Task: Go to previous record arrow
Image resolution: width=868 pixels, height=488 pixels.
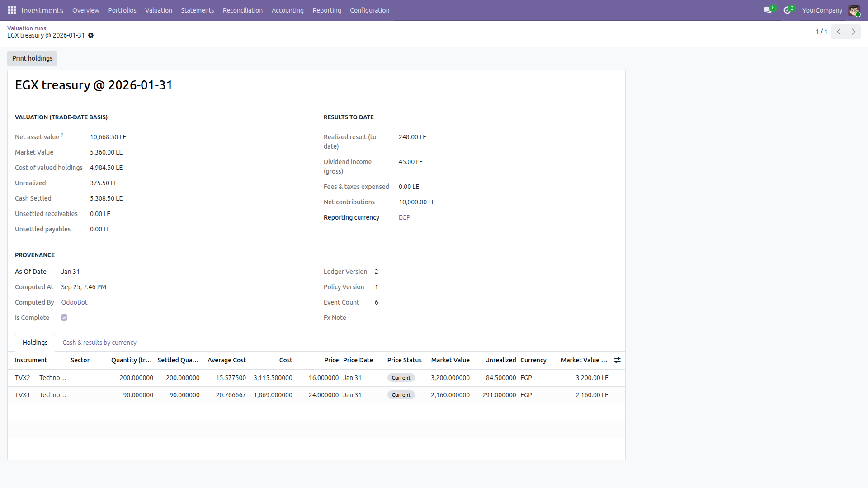Action: click(839, 32)
